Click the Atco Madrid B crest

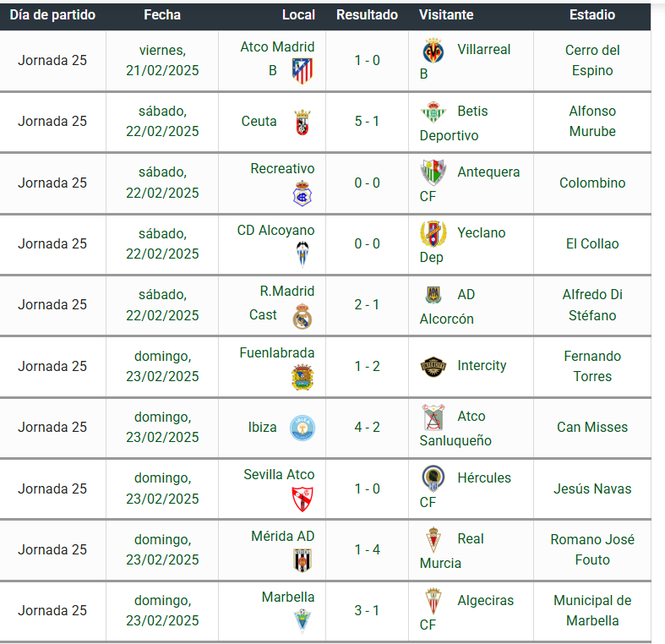pyautogui.click(x=303, y=71)
